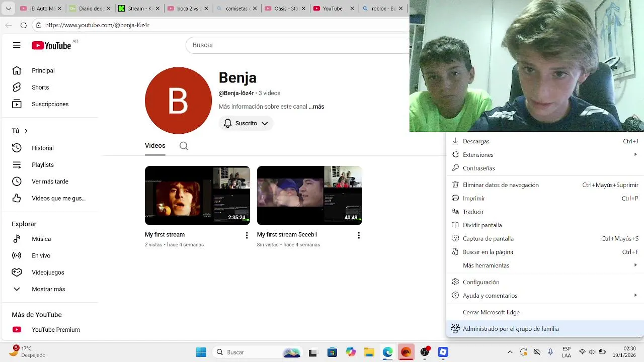Open OBS Studio from the taskbar
Screen dimensions: 644x362
(425, 352)
